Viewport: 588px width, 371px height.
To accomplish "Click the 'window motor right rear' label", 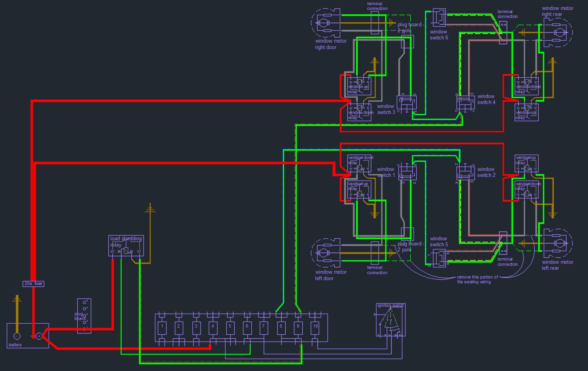I will point(557,11).
